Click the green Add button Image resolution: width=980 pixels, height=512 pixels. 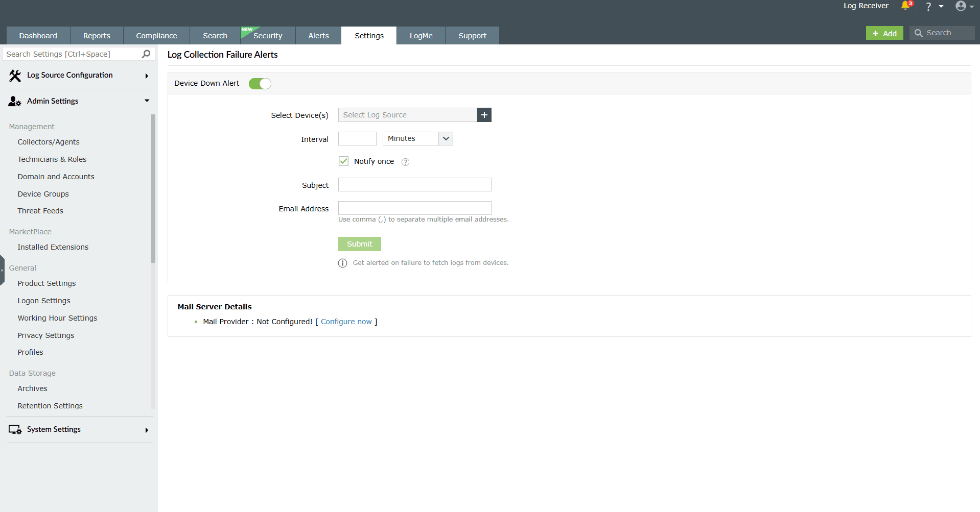point(884,33)
